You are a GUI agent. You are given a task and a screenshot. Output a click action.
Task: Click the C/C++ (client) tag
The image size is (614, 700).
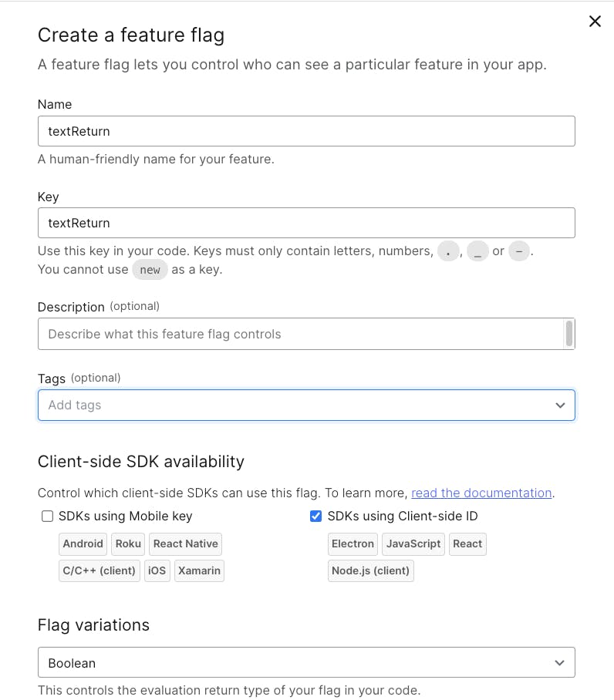pos(100,570)
